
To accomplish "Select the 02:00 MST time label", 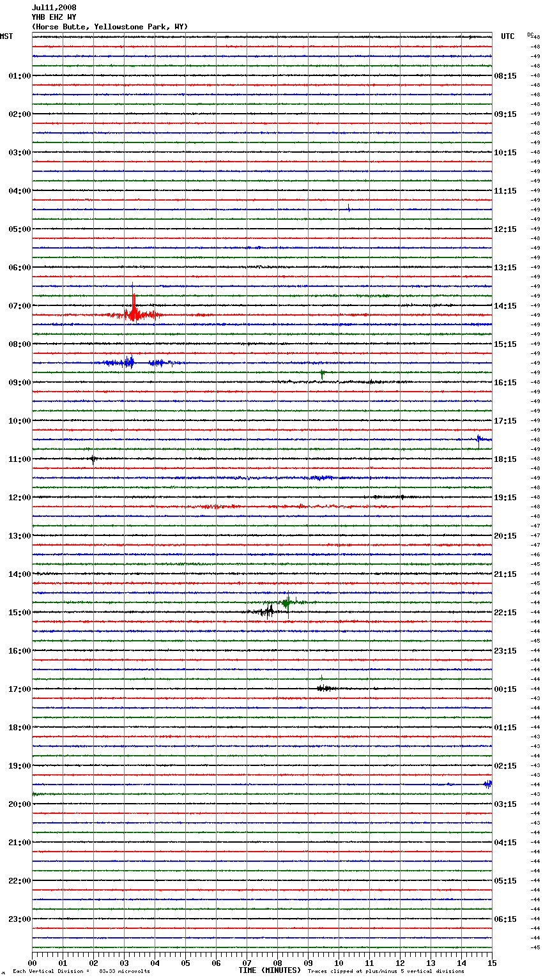I will [20, 114].
